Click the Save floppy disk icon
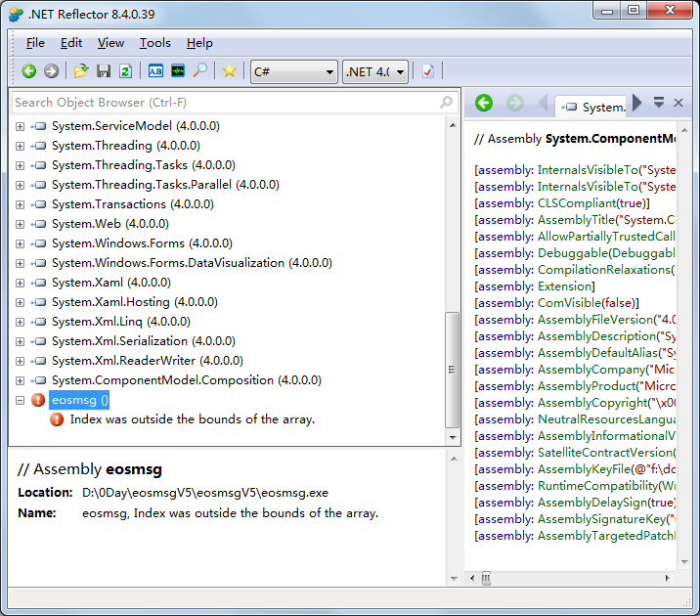The height and width of the screenshot is (616, 700). (x=104, y=71)
